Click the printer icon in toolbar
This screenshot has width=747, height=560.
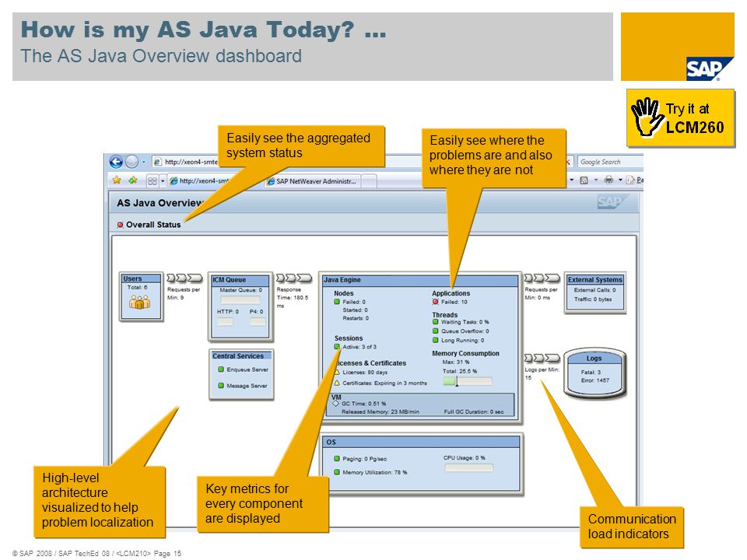(608, 180)
